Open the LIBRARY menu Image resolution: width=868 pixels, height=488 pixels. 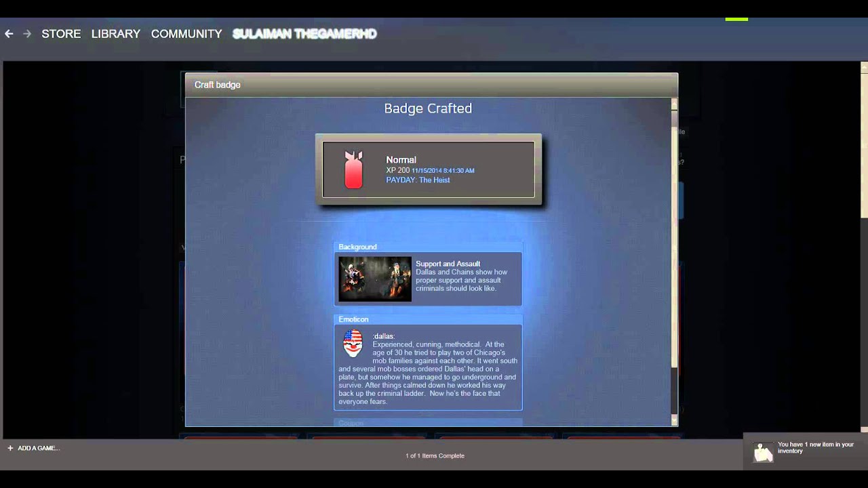(116, 33)
